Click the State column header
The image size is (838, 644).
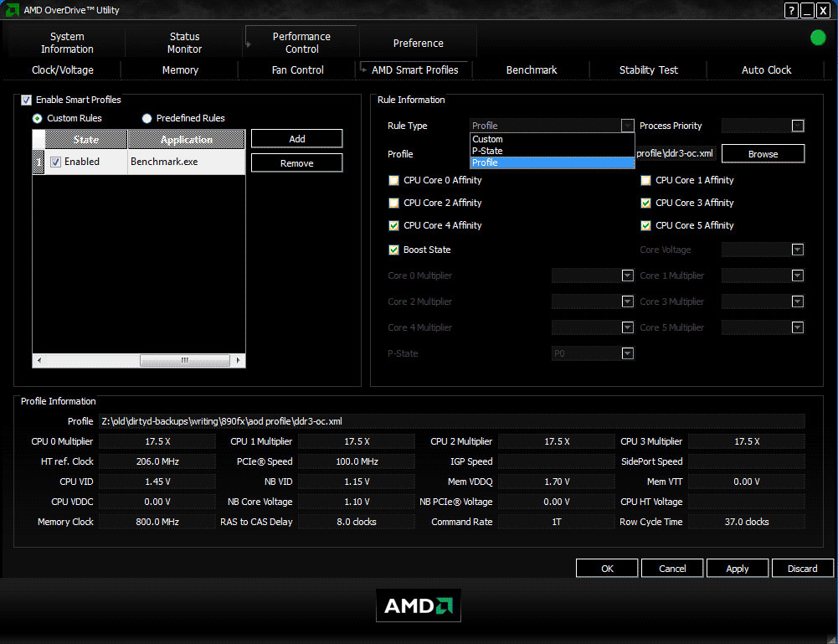click(86, 140)
